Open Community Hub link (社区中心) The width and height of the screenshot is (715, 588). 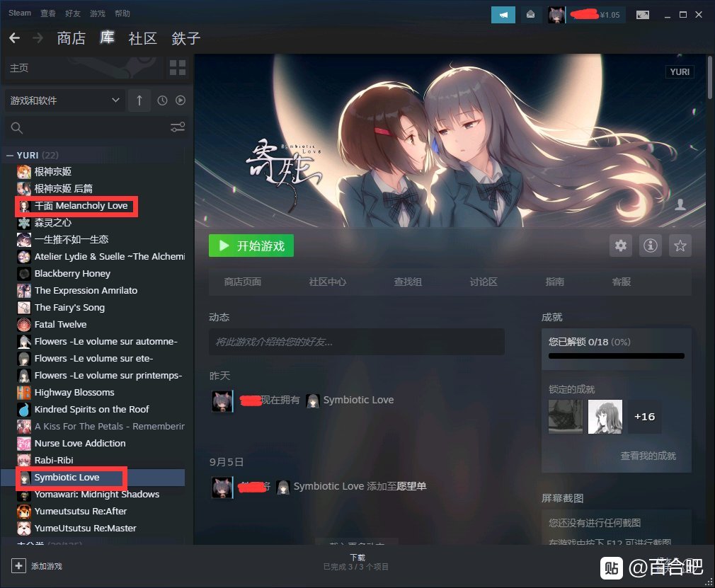pyautogui.click(x=327, y=282)
